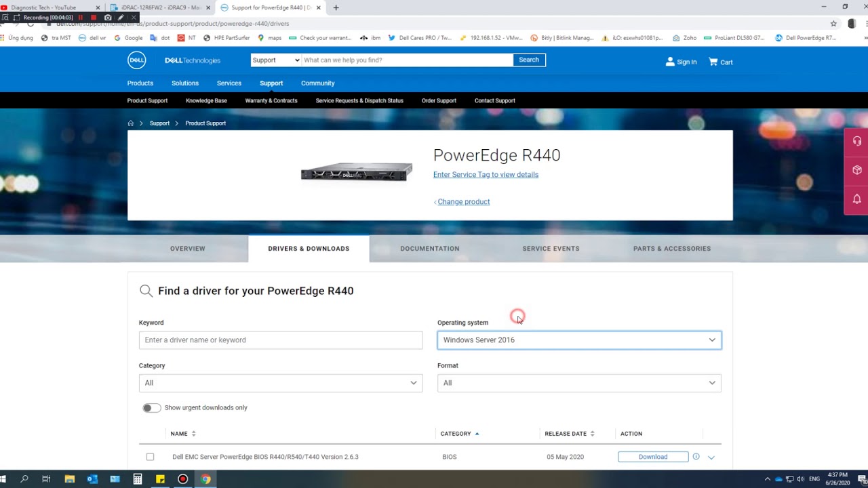Image resolution: width=868 pixels, height=488 pixels.
Task: Open the Category All dropdown
Action: tap(281, 383)
